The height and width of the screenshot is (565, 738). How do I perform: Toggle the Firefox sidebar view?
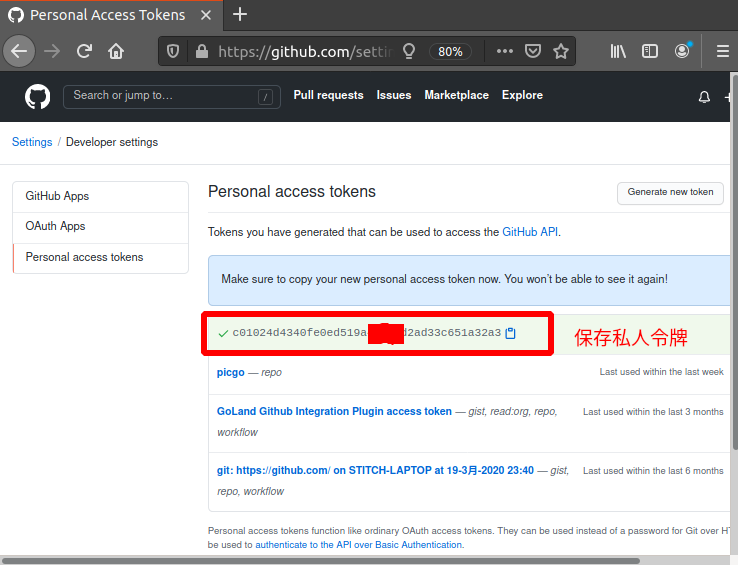(x=650, y=51)
